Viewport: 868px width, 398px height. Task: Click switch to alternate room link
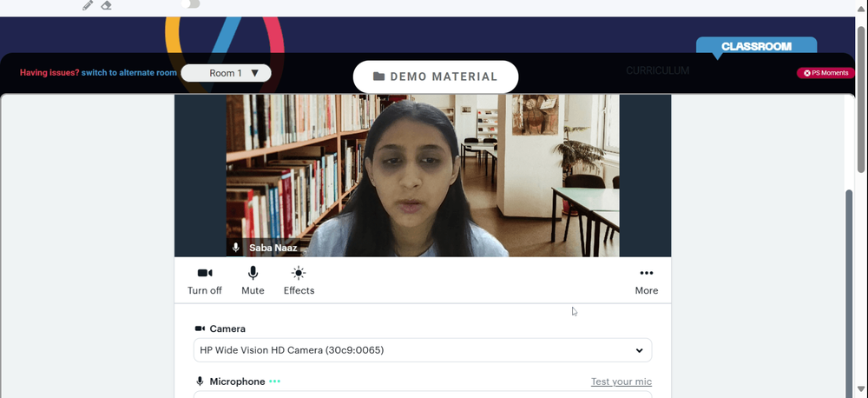[129, 73]
